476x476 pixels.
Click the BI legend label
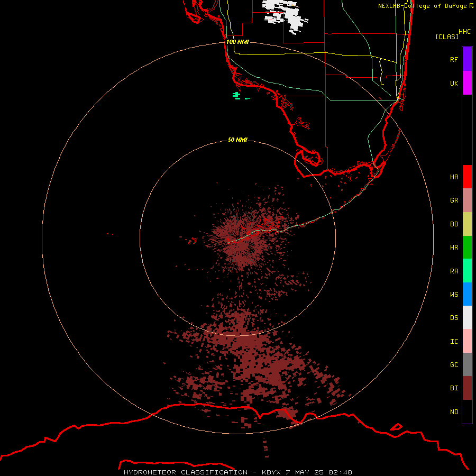(x=454, y=388)
